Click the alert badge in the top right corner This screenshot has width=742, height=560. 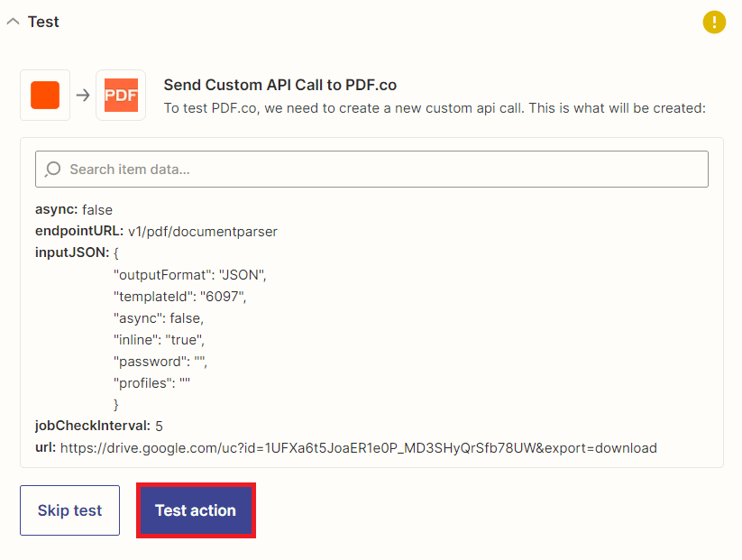[x=714, y=22]
